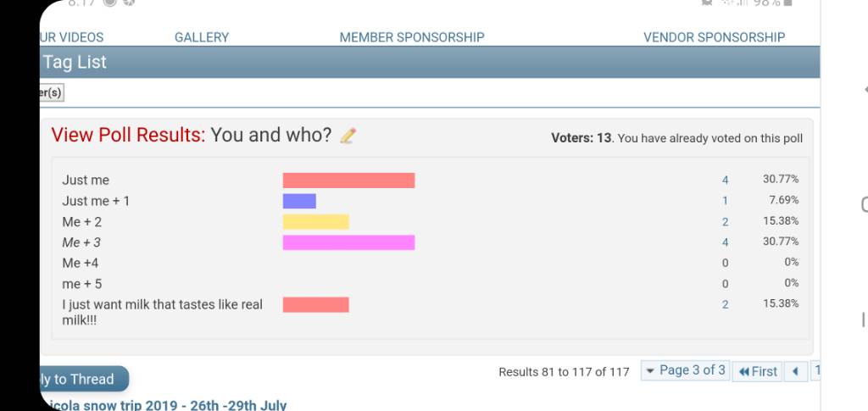
Task: Click the Reply to Thread button
Action: (84, 379)
